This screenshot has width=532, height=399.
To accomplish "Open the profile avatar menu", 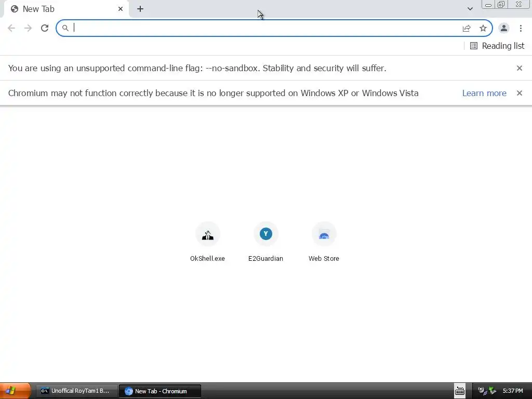I will tap(504, 28).
